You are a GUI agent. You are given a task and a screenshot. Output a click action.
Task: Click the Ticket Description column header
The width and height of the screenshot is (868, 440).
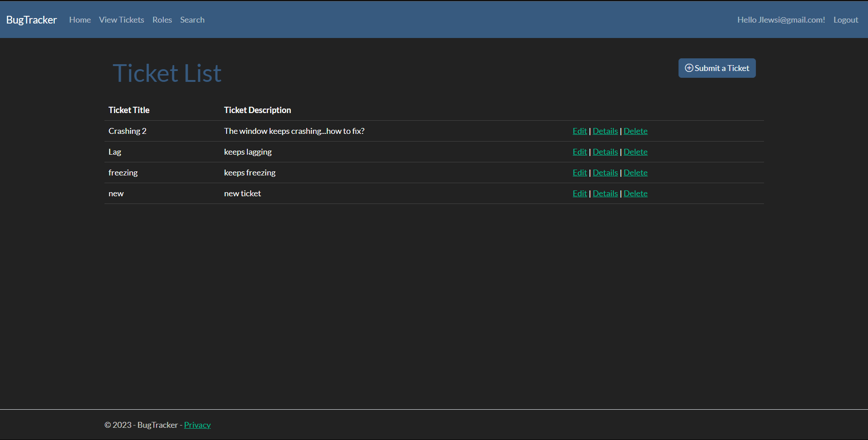[257, 110]
